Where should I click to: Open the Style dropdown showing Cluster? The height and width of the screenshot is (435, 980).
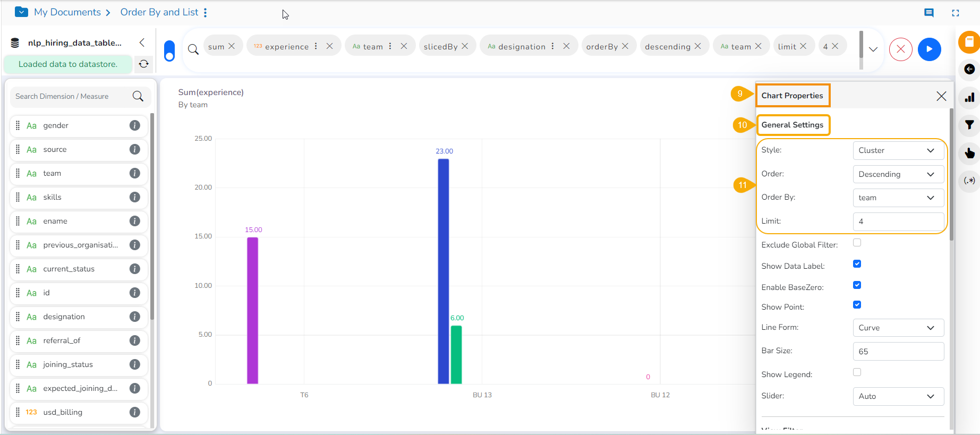[x=898, y=150]
